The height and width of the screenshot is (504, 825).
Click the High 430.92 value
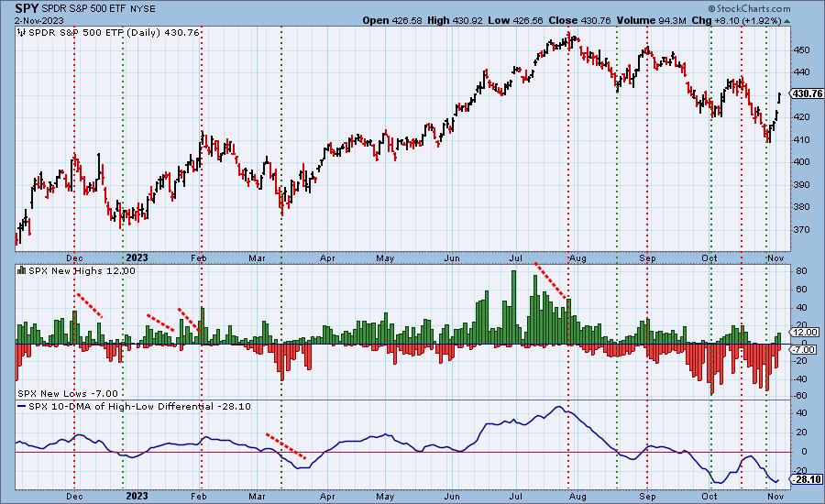(455, 20)
